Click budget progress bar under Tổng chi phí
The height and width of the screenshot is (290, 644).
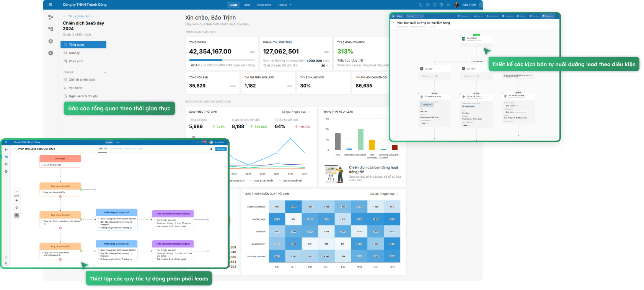[222, 60]
